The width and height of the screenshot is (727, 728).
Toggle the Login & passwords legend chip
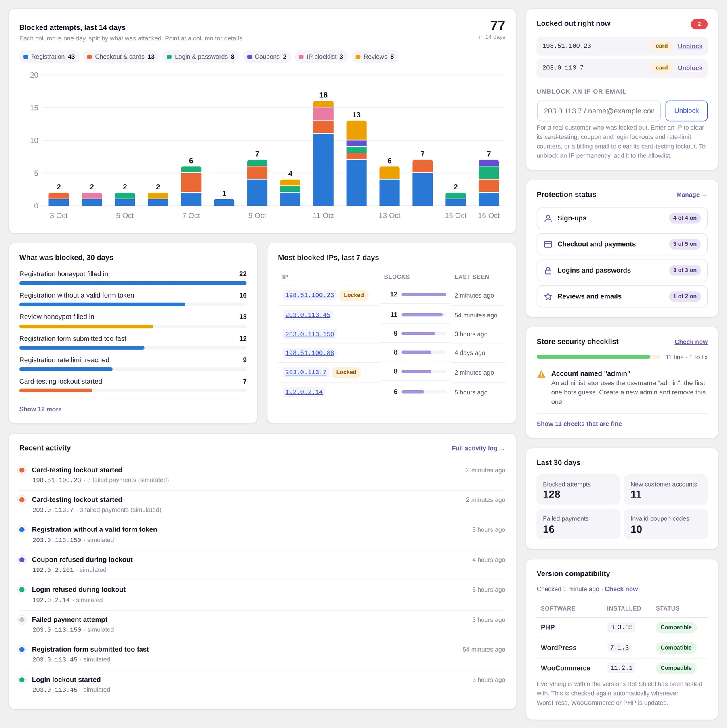click(x=201, y=57)
